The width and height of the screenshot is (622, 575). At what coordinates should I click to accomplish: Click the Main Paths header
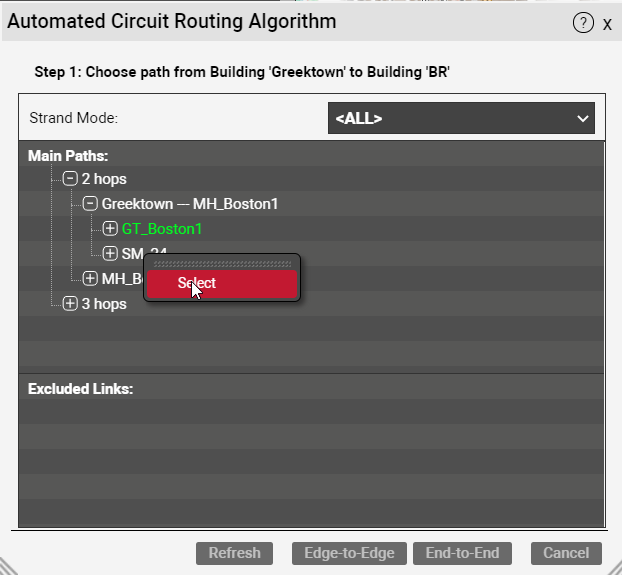click(68, 156)
